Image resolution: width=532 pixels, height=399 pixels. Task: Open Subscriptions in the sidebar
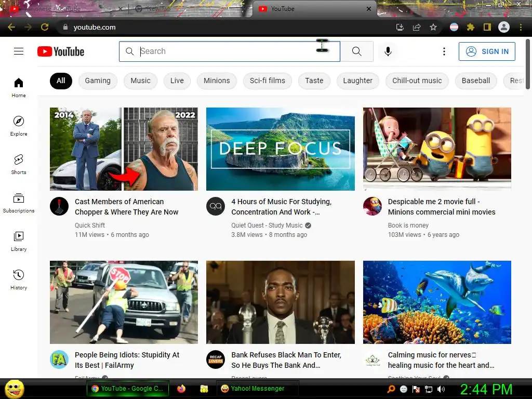pos(19,203)
